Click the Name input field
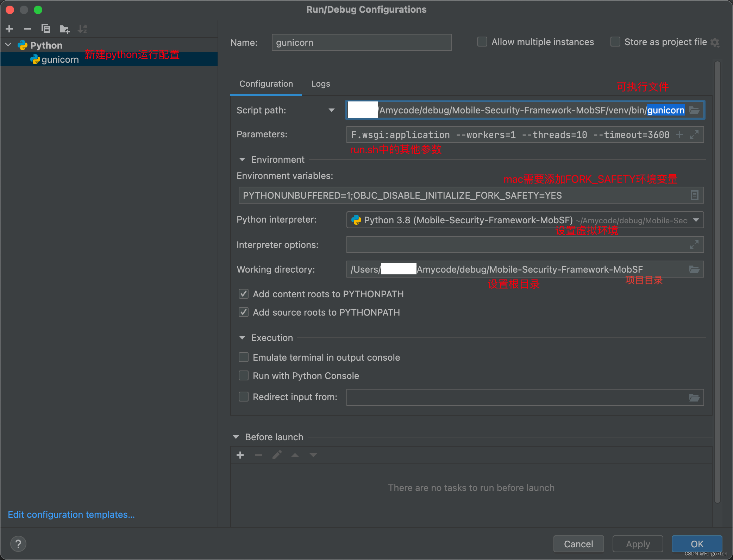Viewport: 733px width, 560px height. [362, 42]
